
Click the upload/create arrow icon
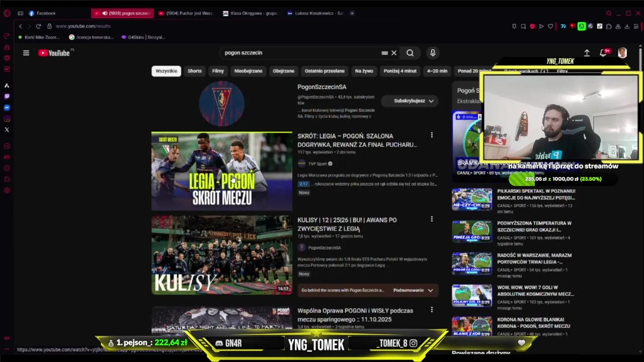(587, 53)
